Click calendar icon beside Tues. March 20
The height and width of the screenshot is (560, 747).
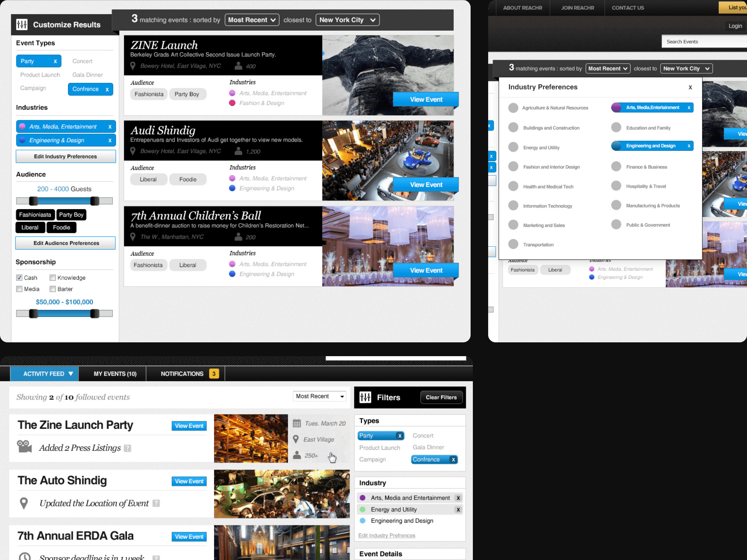pyautogui.click(x=297, y=423)
